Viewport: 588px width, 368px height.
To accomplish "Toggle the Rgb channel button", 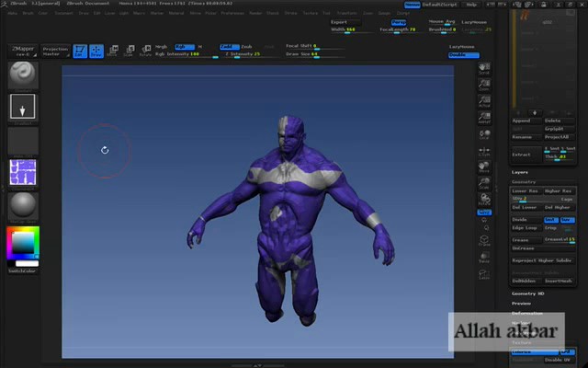I will point(185,47).
